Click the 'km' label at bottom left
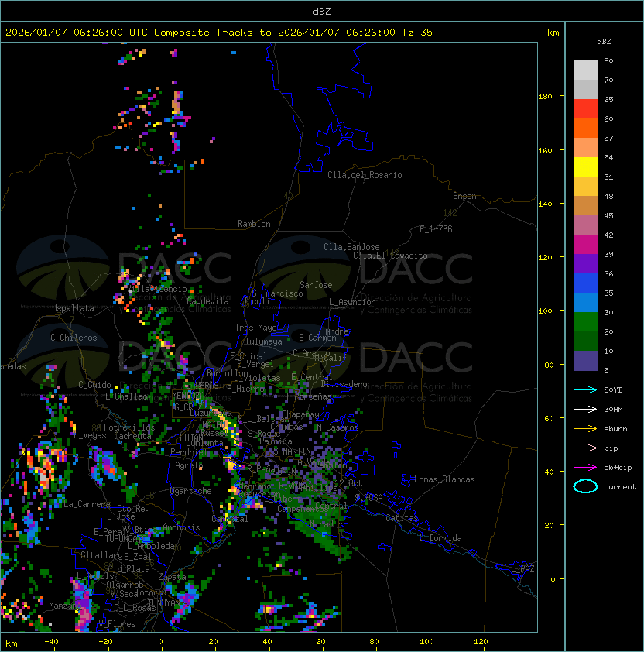Screen dimensions: 644x652 tap(12, 643)
